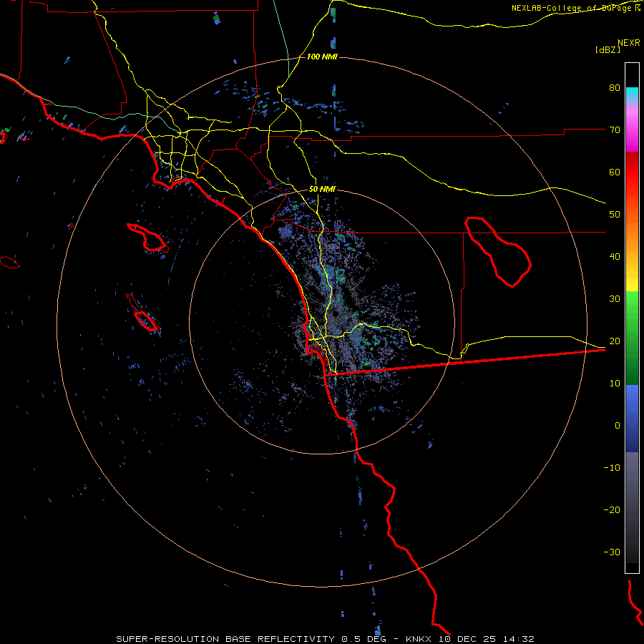The width and height of the screenshot is (644, 644).
Task: Click the 70 value on the dBZ scale
Action: pyautogui.click(x=615, y=130)
